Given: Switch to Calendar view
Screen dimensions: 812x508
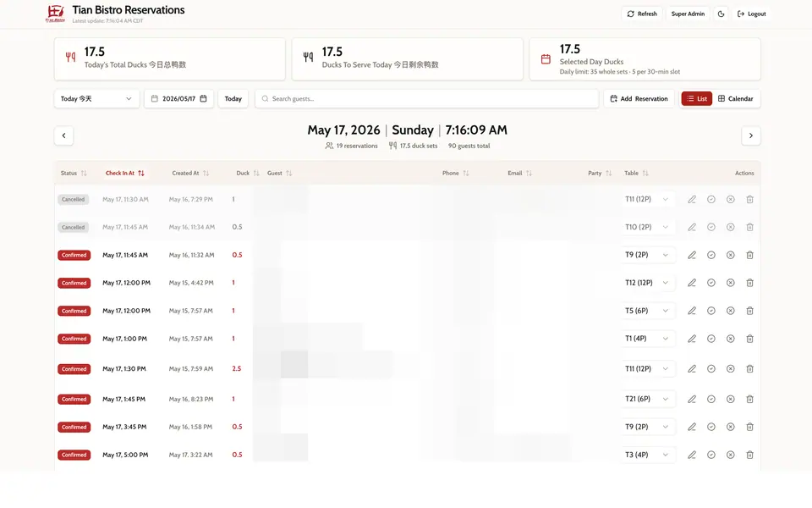Looking at the screenshot, I should click(x=735, y=98).
